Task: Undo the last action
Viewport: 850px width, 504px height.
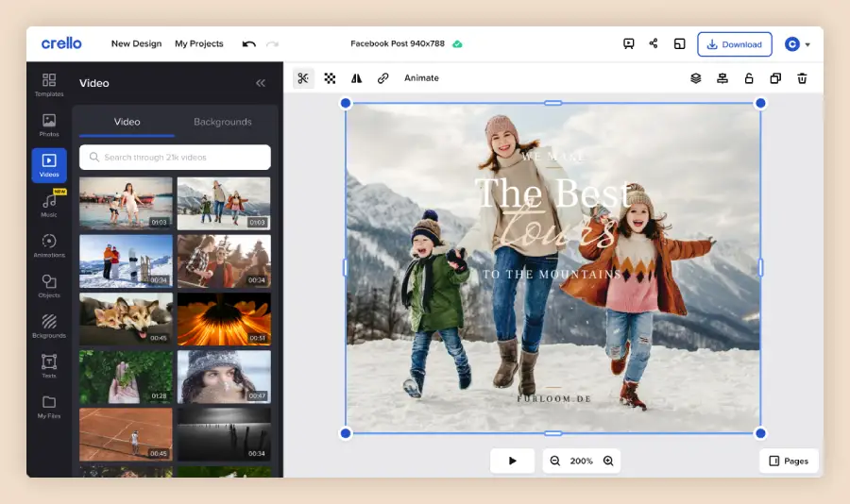Action: 248,44
